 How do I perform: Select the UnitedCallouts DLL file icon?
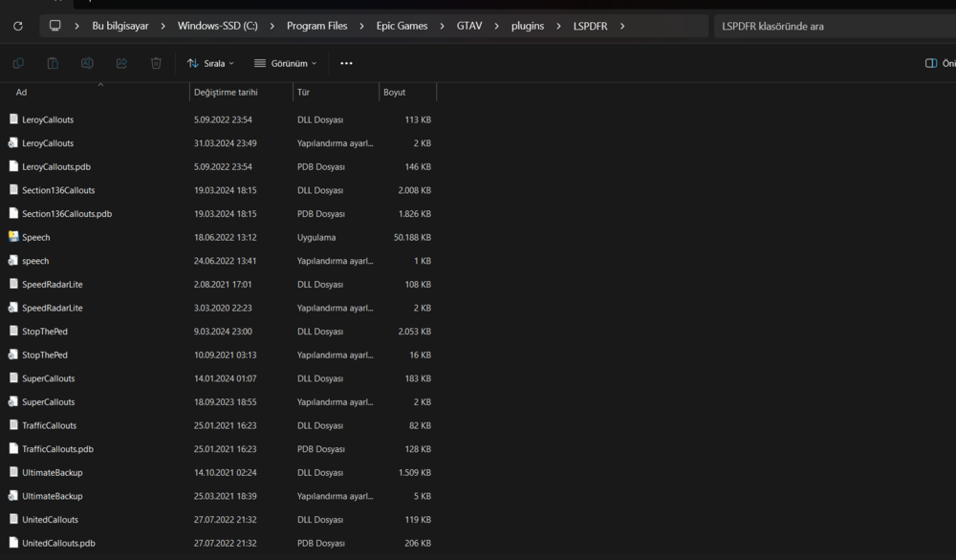(13, 519)
